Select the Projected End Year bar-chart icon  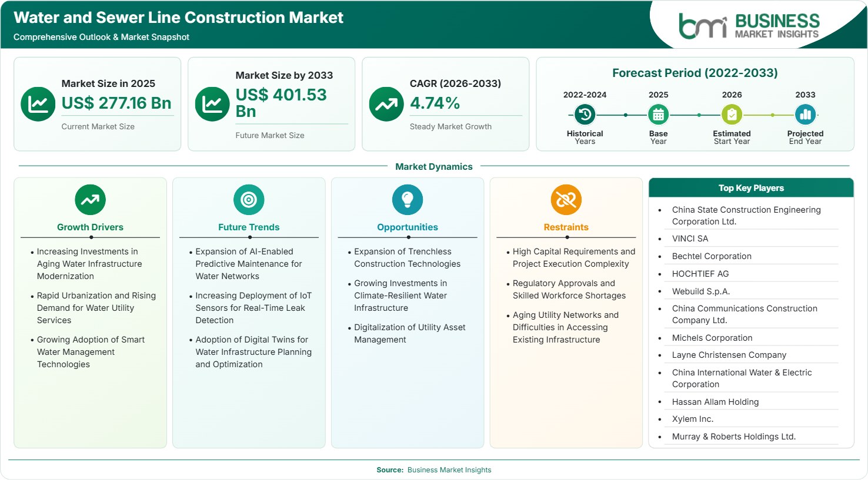pos(805,115)
